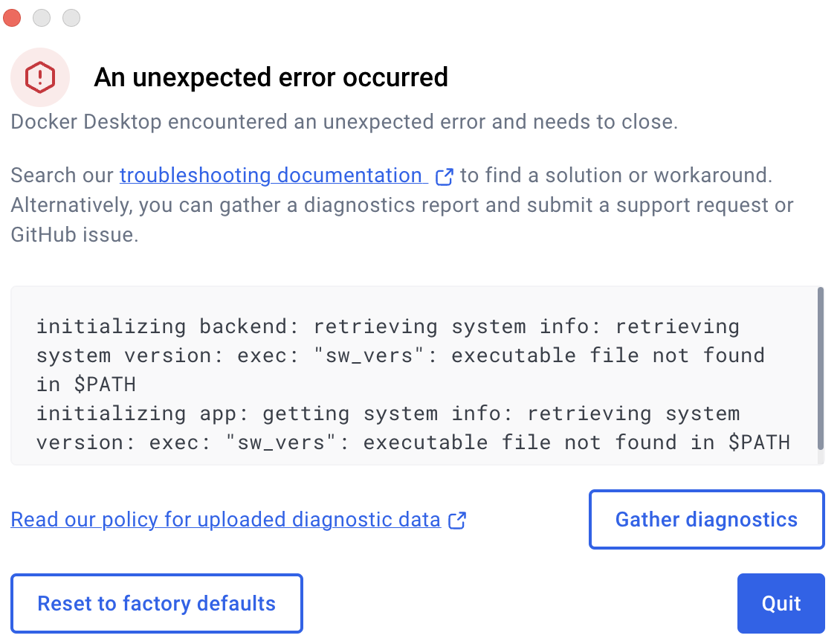Image resolution: width=840 pixels, height=644 pixels.
Task: Click external-link icon after diagnostic data policy
Action: (x=457, y=521)
